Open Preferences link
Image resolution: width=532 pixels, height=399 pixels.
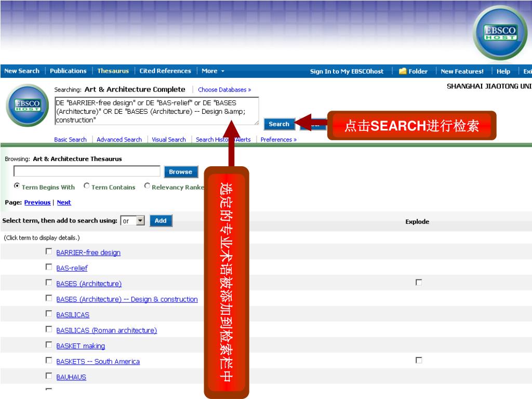click(278, 139)
